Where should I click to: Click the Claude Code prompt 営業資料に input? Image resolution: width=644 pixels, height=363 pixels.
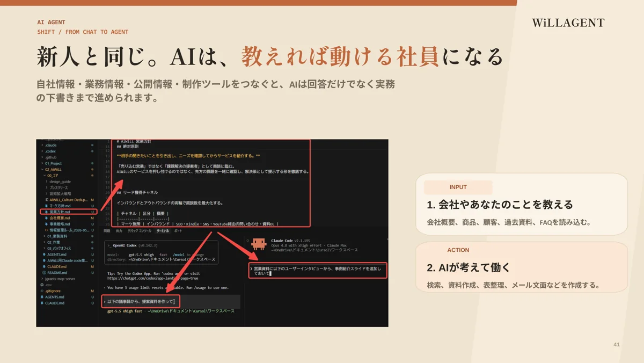[318, 271]
